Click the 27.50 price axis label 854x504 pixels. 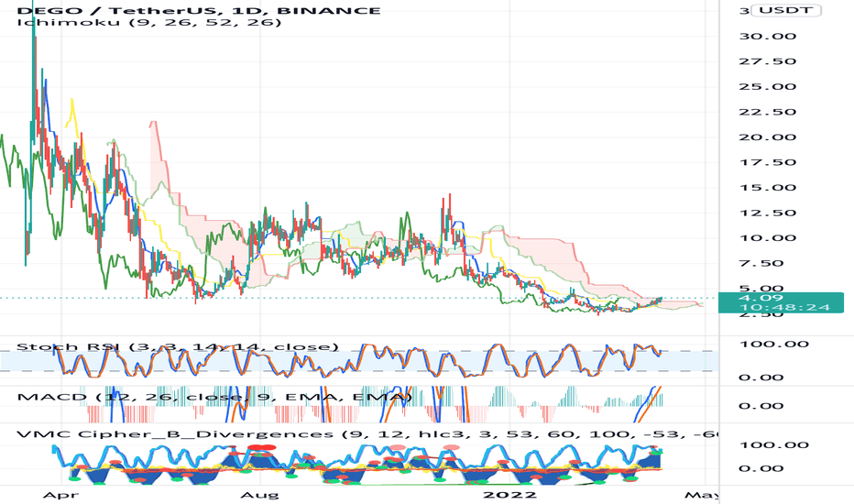[x=767, y=61]
